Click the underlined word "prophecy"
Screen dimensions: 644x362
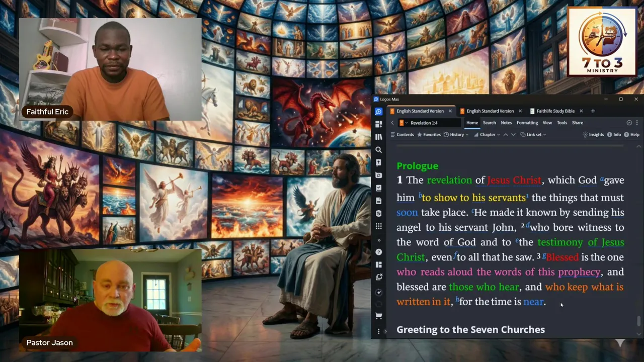[x=579, y=272]
